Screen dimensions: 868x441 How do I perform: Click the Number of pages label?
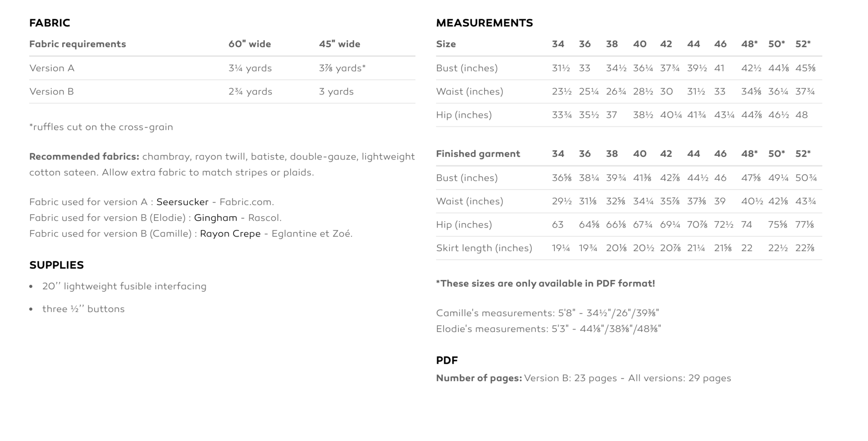click(479, 378)
